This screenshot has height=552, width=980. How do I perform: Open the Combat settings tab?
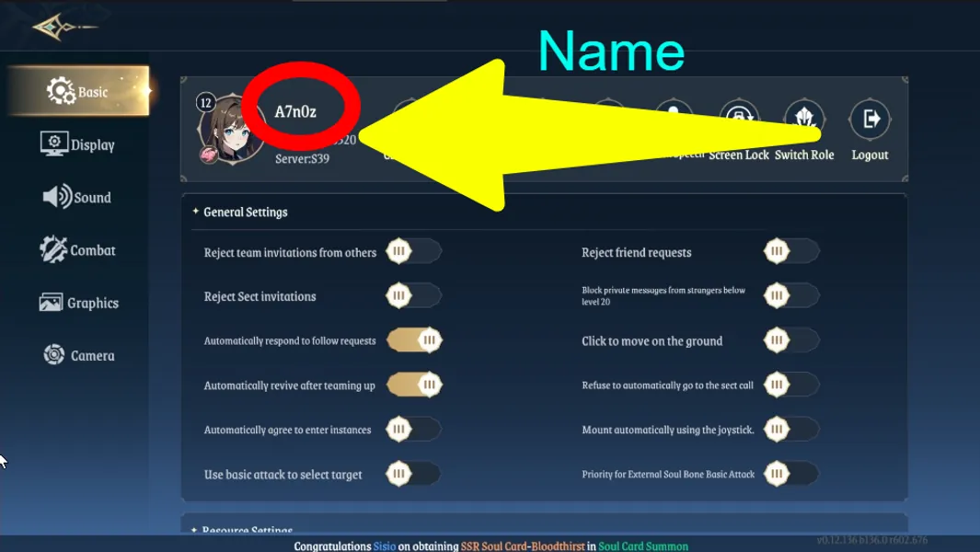[x=77, y=250]
